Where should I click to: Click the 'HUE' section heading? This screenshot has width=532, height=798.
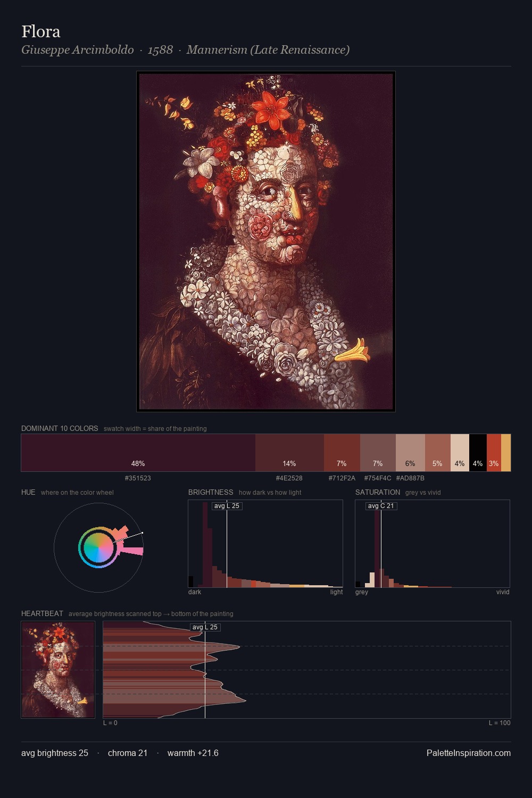coord(28,492)
